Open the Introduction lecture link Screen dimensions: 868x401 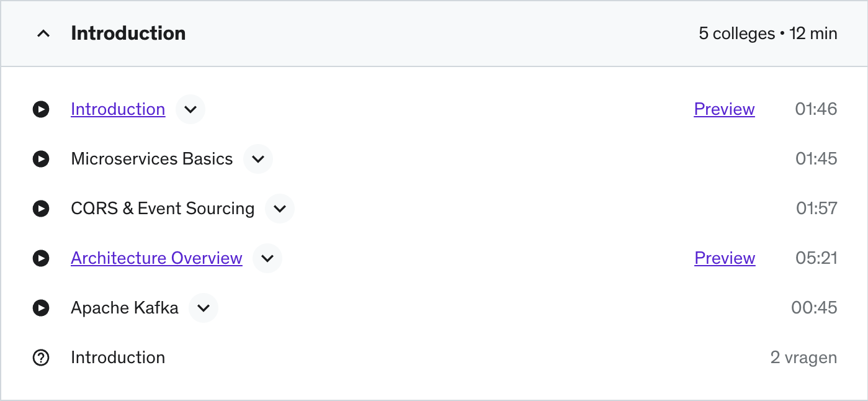pos(118,109)
